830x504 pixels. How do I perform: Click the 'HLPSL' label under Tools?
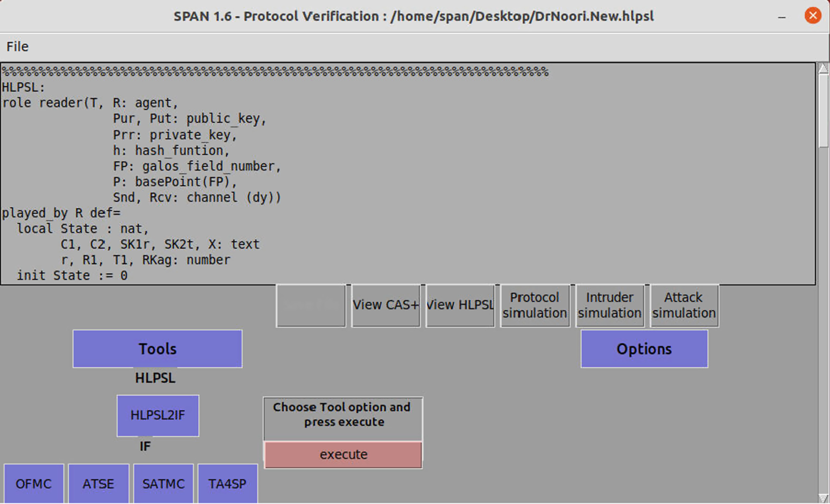coord(155,378)
